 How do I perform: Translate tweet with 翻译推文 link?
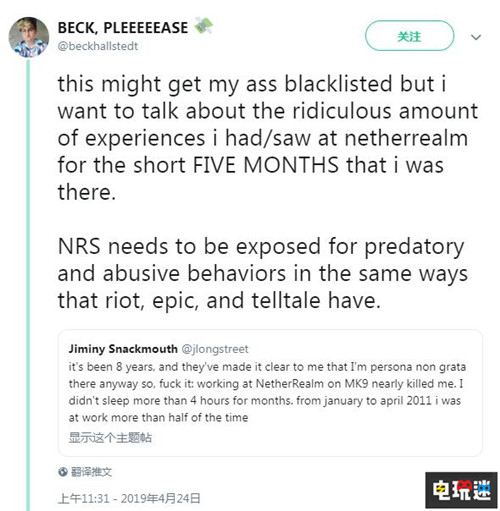tap(91, 472)
